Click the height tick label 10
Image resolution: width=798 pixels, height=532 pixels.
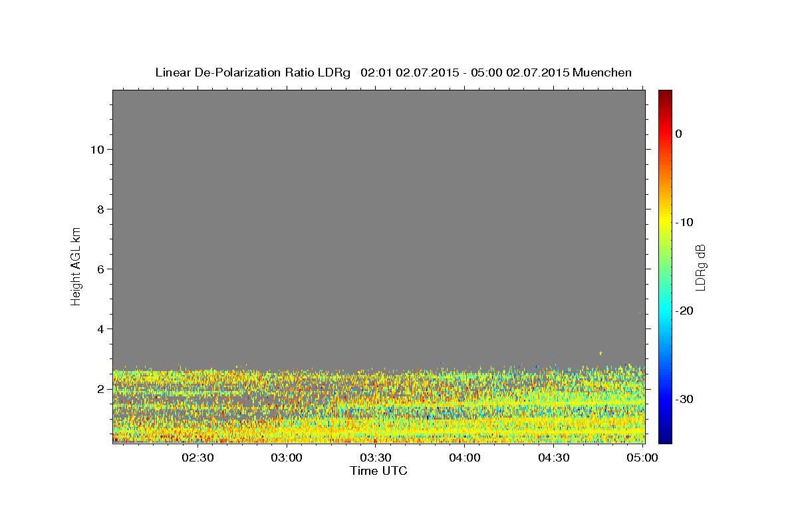point(97,149)
